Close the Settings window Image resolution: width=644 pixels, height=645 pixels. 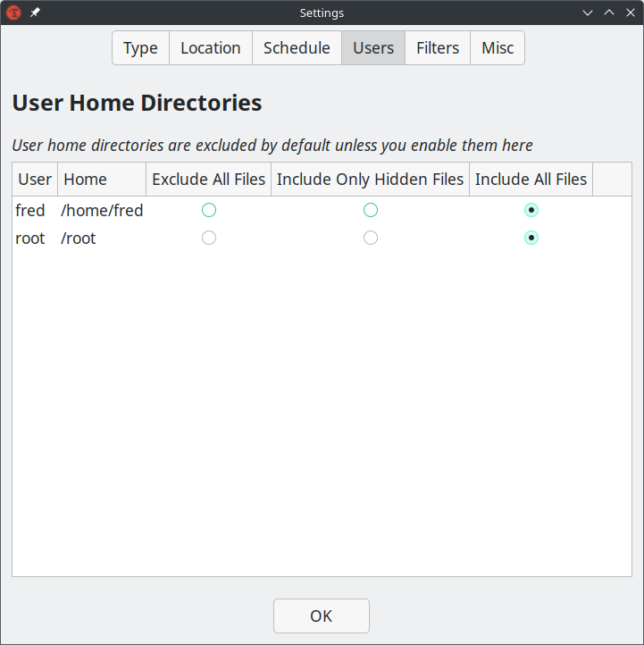[629, 13]
